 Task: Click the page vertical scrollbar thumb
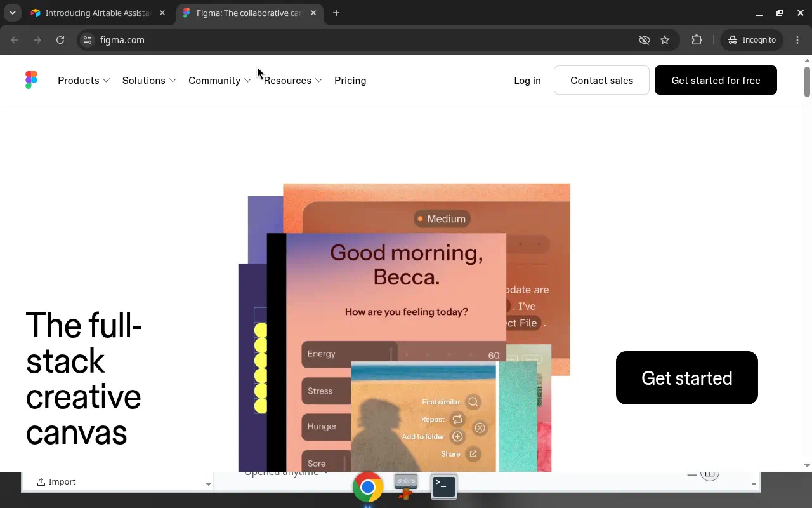(x=807, y=81)
